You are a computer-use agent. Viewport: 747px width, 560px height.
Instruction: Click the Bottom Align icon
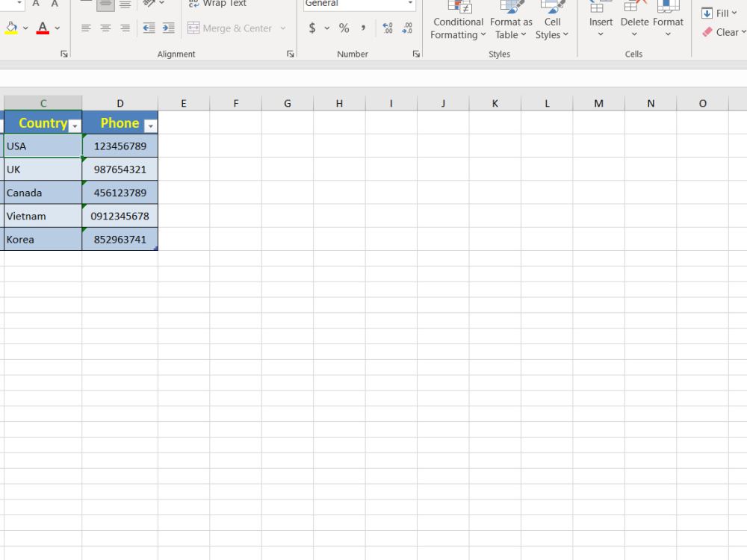pos(125,4)
